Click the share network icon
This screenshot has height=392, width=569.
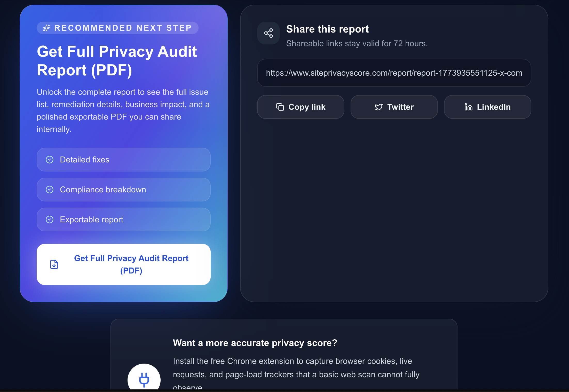tap(268, 33)
